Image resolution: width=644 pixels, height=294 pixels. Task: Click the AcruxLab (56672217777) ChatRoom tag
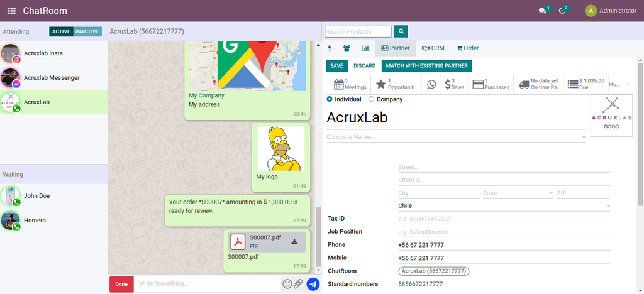pos(434,271)
